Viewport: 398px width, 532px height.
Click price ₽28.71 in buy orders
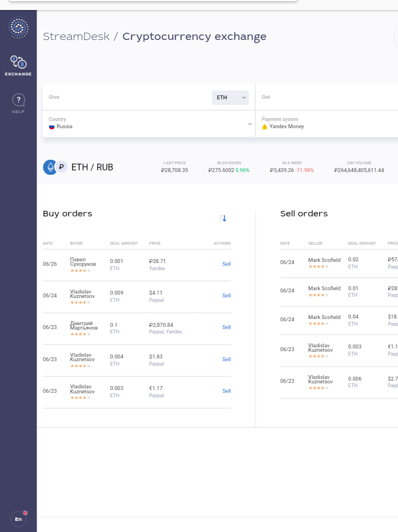pyautogui.click(x=157, y=261)
